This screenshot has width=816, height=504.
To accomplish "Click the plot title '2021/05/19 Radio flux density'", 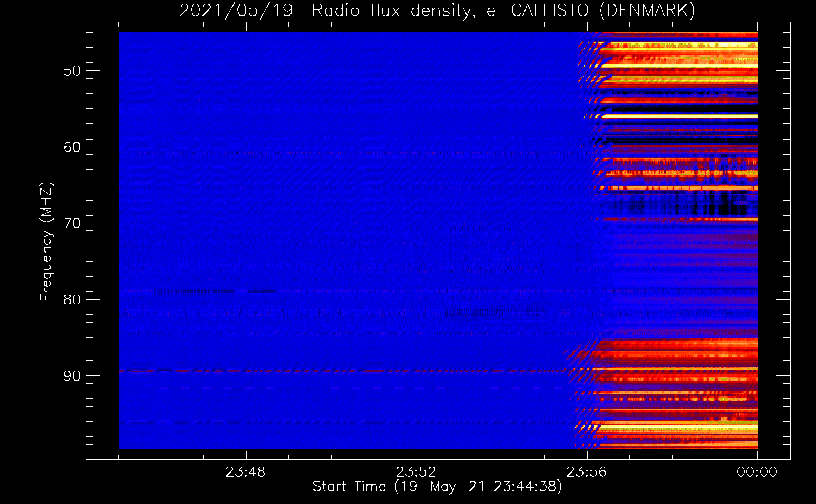I will tap(327, 11).
